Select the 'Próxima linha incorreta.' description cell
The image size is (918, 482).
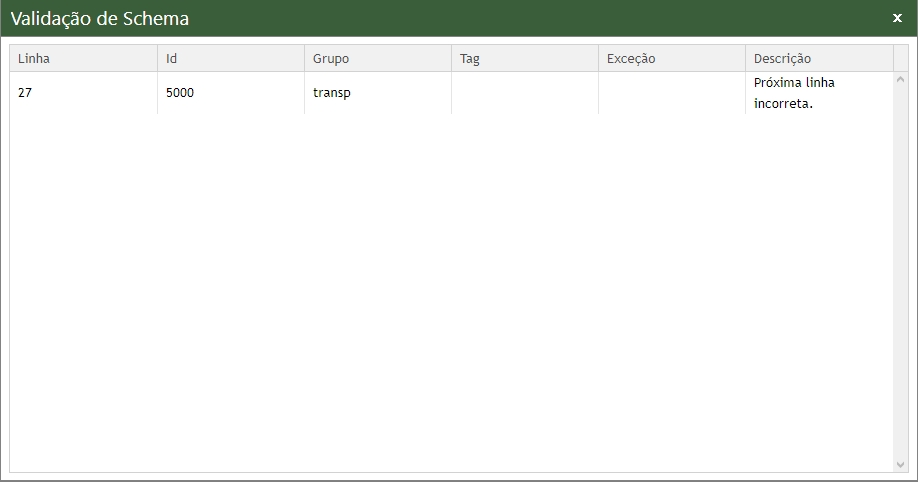coord(818,93)
